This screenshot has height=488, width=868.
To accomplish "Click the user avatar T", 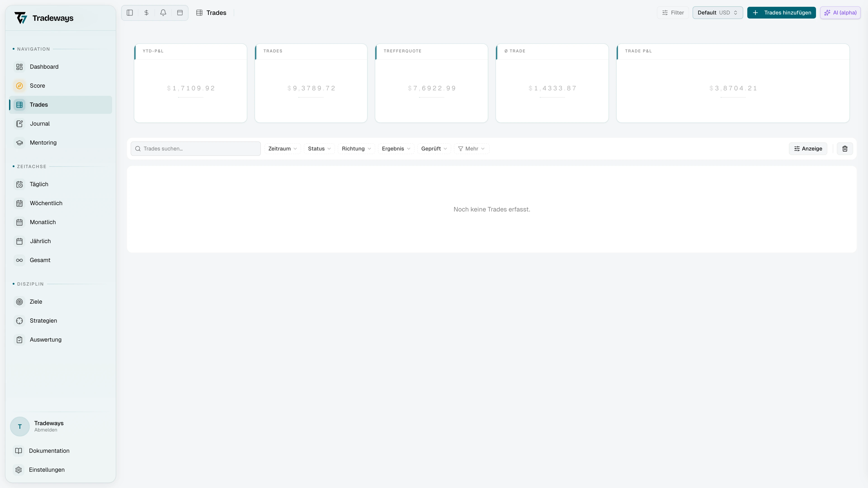I will tap(20, 426).
